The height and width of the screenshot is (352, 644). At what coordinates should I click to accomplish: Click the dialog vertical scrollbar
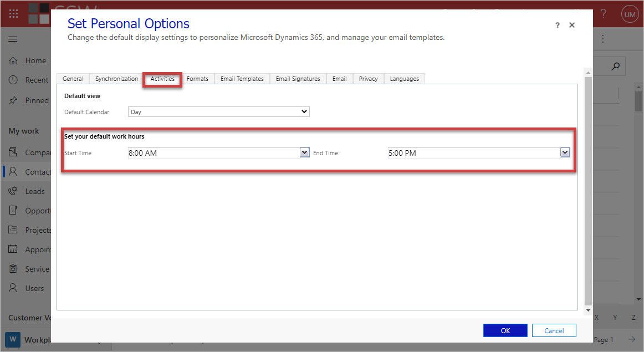click(x=588, y=188)
